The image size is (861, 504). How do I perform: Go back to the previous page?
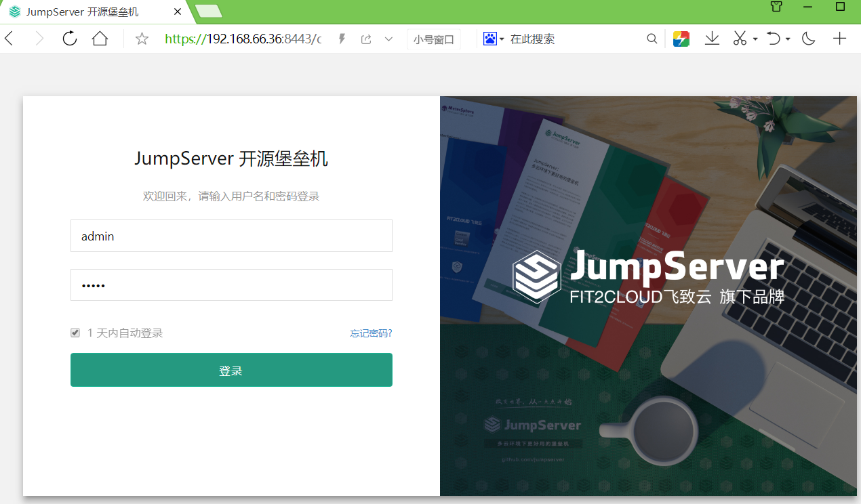tap(9, 39)
